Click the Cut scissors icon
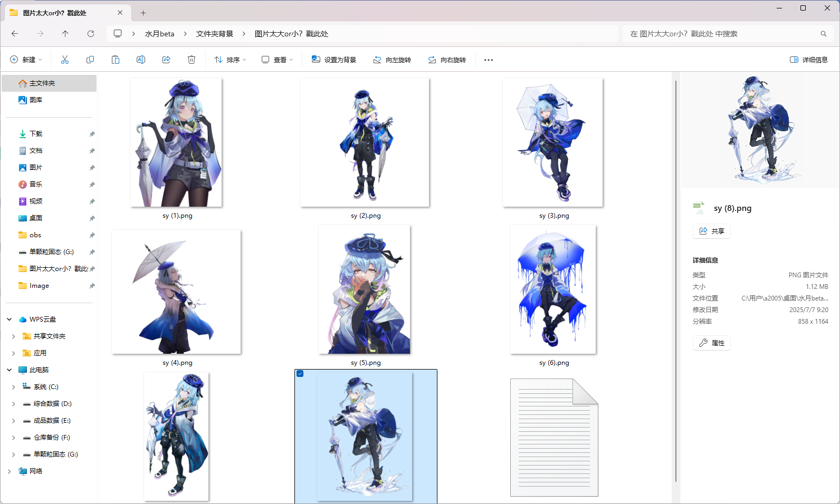This screenshot has width=840, height=504. tap(65, 60)
